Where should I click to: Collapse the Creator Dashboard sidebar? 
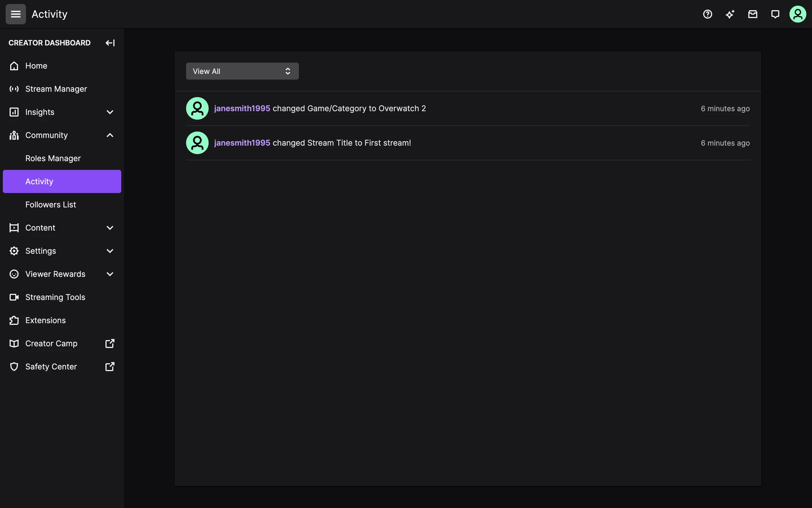point(110,43)
